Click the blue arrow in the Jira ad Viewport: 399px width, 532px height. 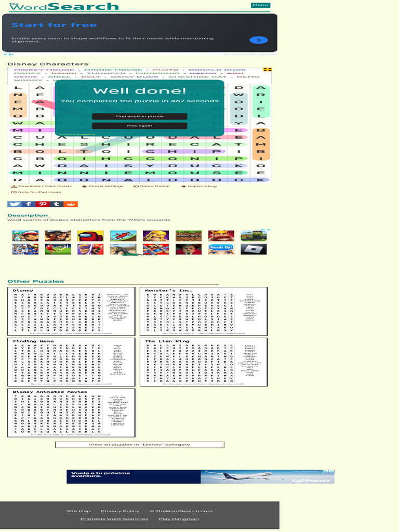point(259,40)
